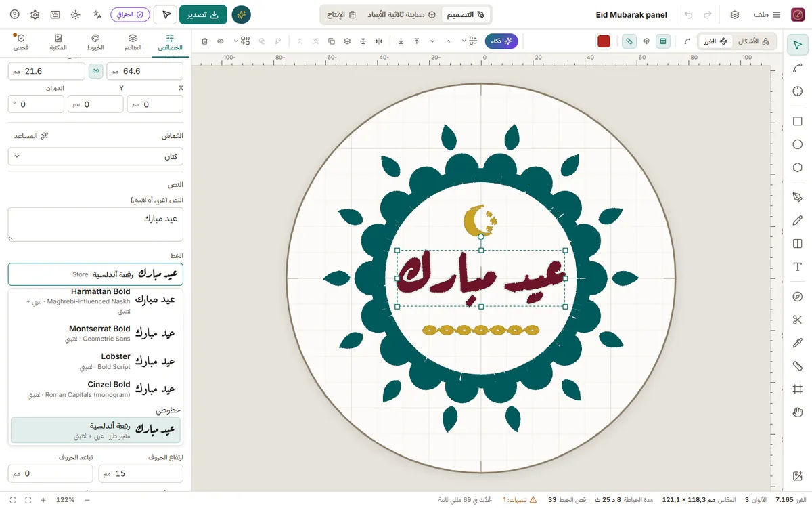The image size is (812, 508).
Task: Switch to التصميم design view
Action: click(x=466, y=14)
